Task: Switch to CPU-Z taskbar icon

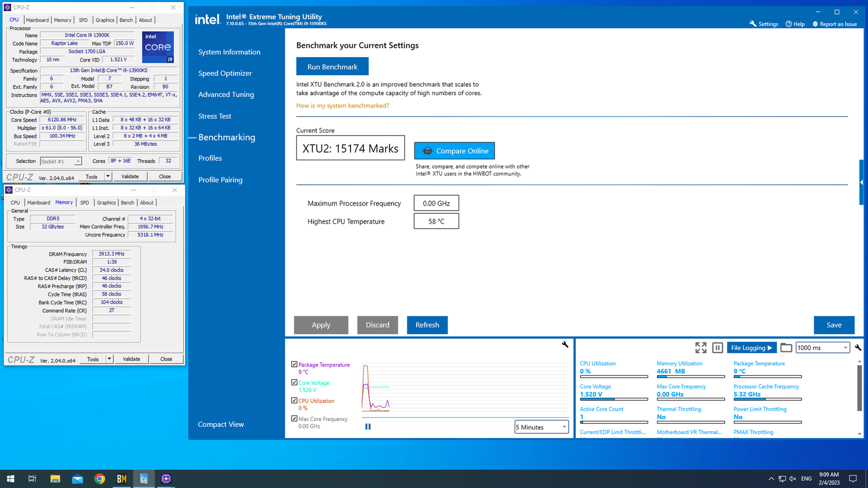Action: [x=166, y=479]
